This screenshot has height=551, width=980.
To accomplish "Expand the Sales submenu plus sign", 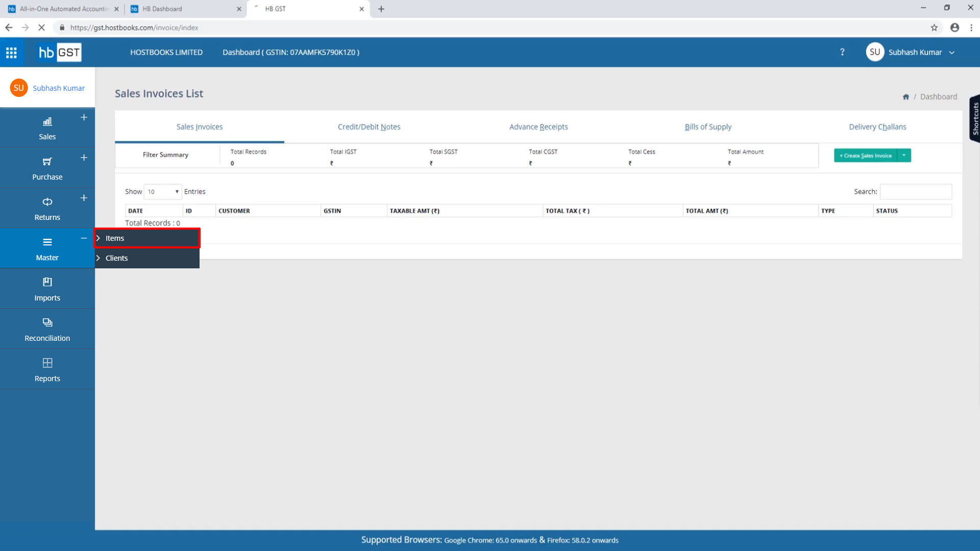I will (x=84, y=117).
